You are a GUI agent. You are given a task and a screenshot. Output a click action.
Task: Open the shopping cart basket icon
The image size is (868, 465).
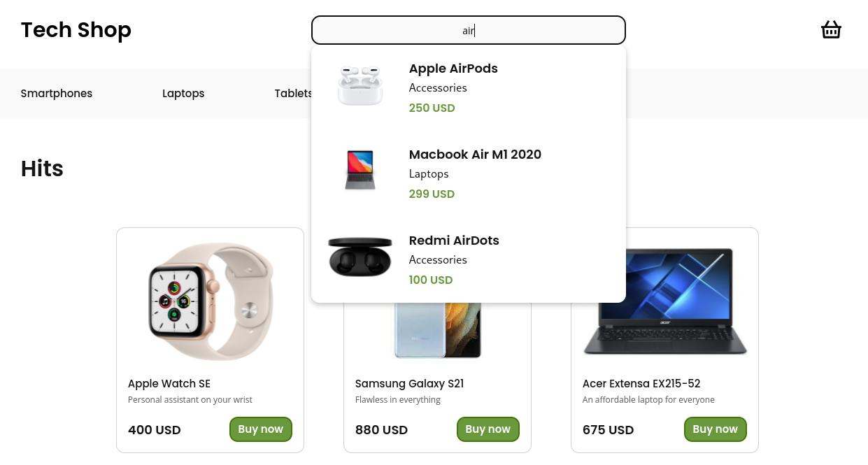[831, 29]
